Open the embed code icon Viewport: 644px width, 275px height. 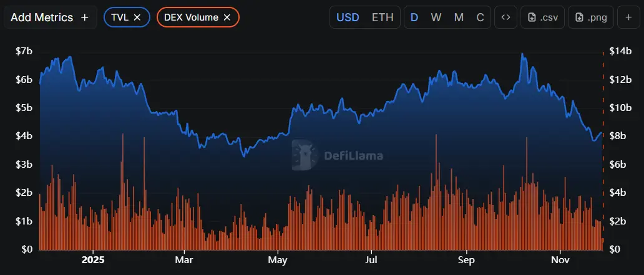click(505, 17)
